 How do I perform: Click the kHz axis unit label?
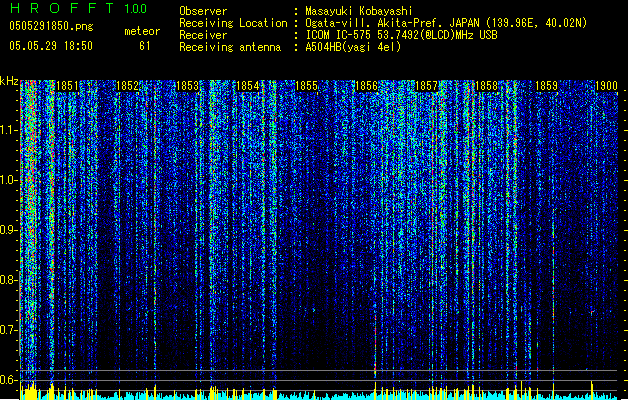pos(9,81)
